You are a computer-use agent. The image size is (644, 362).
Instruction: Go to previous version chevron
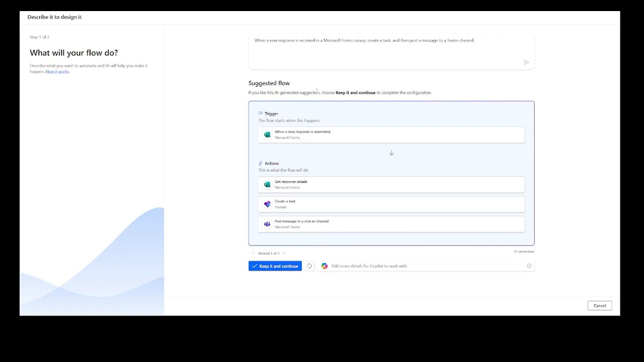pos(254,253)
